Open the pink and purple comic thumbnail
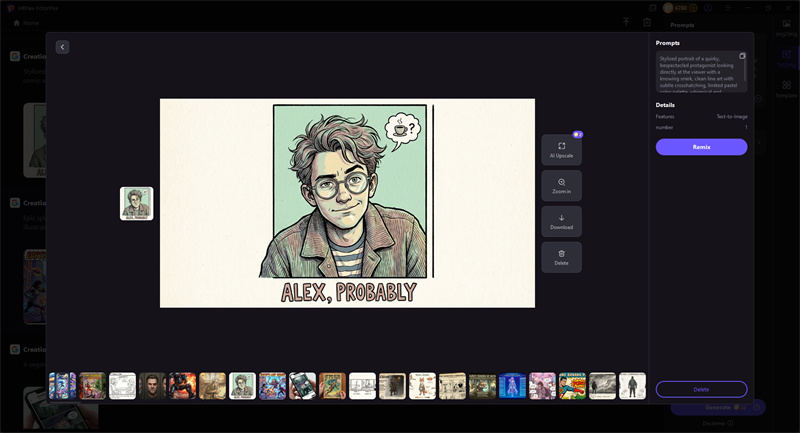800x433 pixels. click(542, 386)
